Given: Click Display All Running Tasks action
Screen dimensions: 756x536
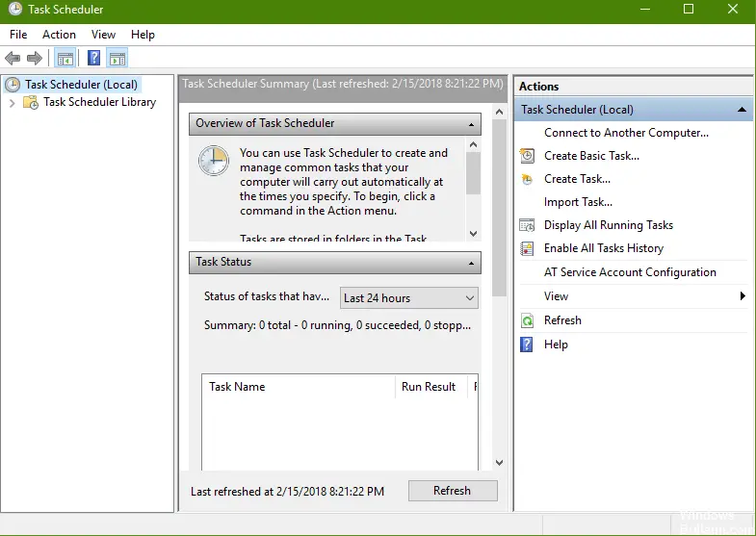Looking at the screenshot, I should [609, 225].
